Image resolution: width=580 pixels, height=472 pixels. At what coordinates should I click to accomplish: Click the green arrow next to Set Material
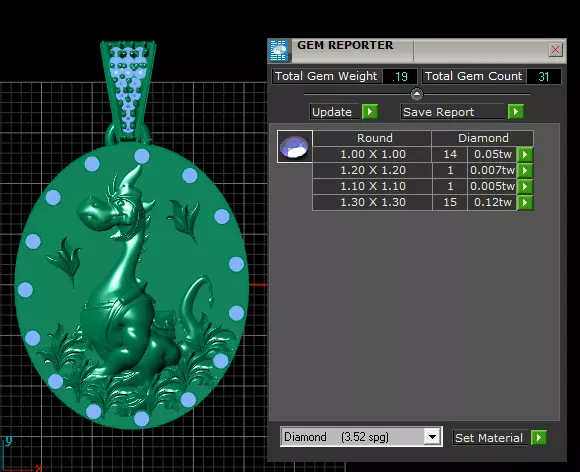539,438
